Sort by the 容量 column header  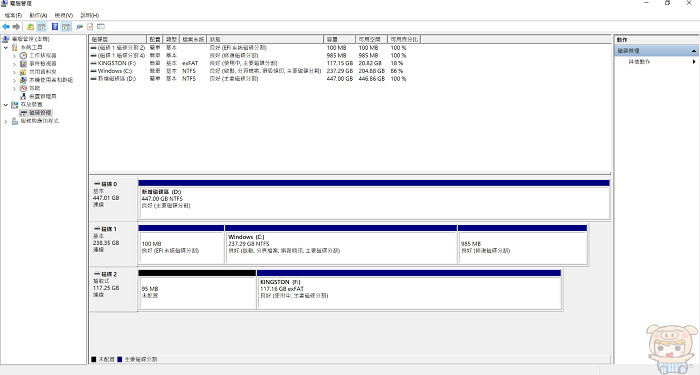click(x=339, y=39)
